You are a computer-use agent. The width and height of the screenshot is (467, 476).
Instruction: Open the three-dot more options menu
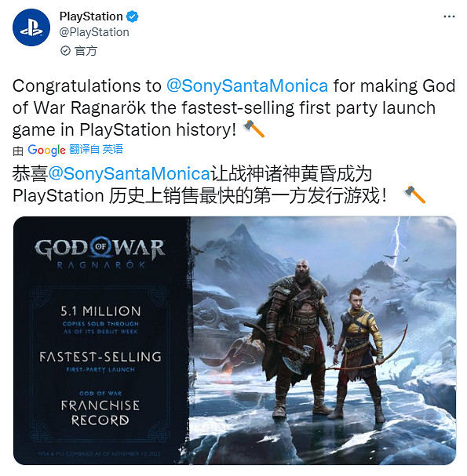[x=449, y=16]
